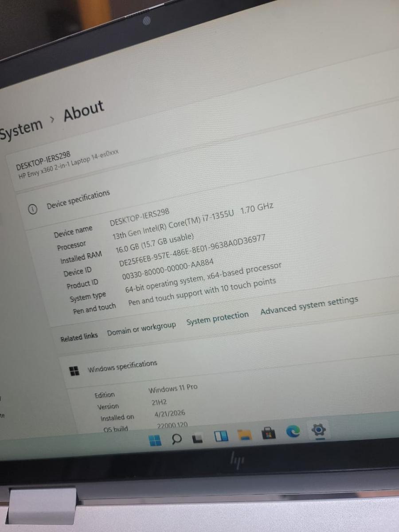Screen dimensions: 399x532
Task: Click the System type label
Action: tap(88, 297)
